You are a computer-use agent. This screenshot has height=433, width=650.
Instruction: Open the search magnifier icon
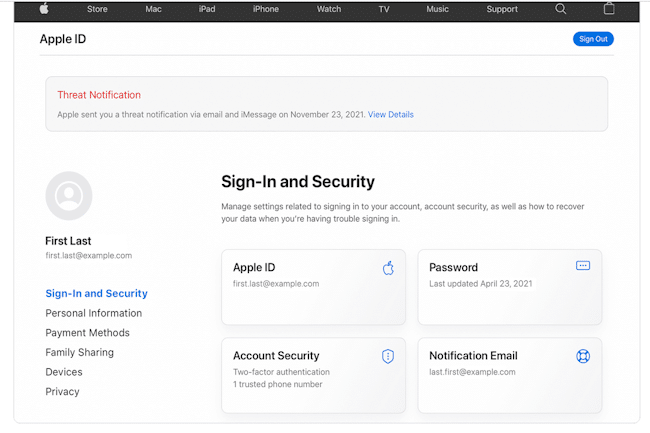click(560, 9)
